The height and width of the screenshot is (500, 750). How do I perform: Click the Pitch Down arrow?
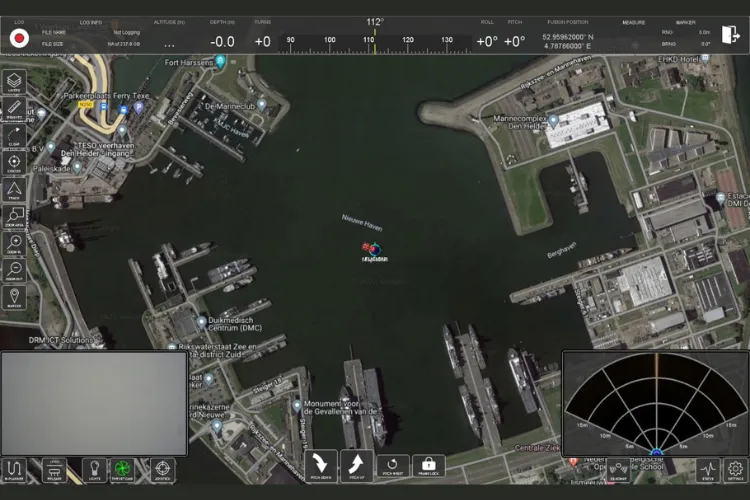pos(321,466)
